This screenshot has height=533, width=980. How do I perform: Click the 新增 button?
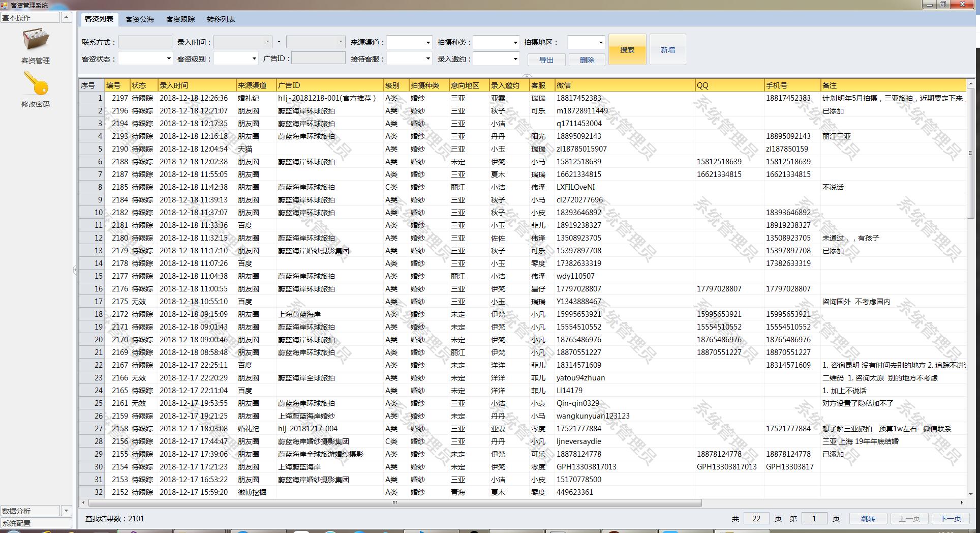click(x=667, y=50)
